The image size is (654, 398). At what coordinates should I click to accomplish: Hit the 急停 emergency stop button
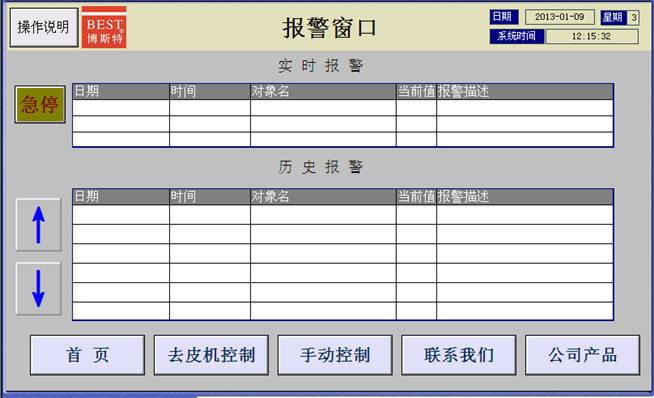[x=40, y=104]
